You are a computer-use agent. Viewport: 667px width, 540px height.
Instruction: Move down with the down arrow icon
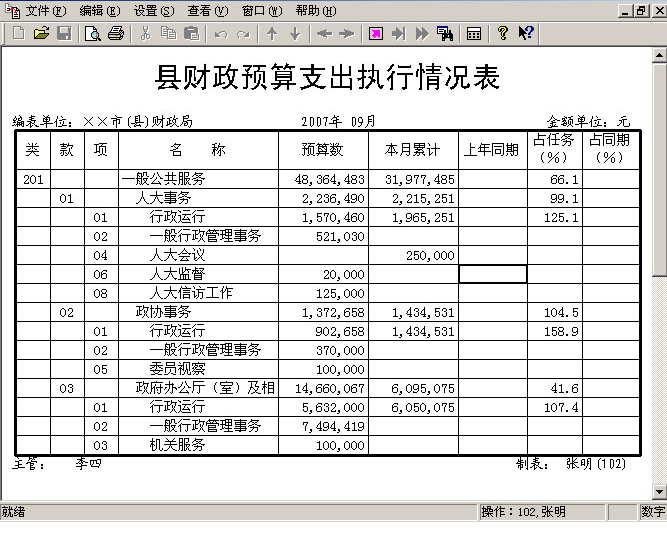295,33
